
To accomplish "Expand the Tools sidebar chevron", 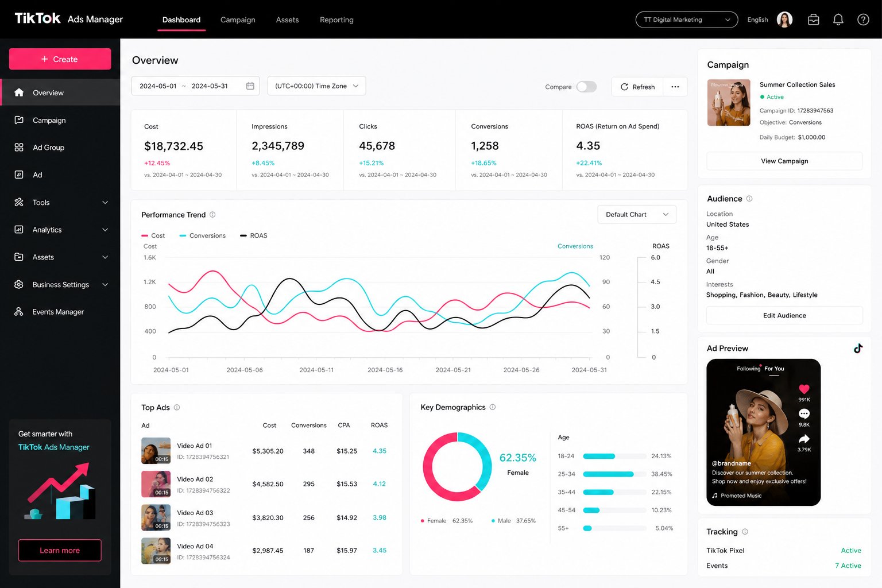I will 105,202.
